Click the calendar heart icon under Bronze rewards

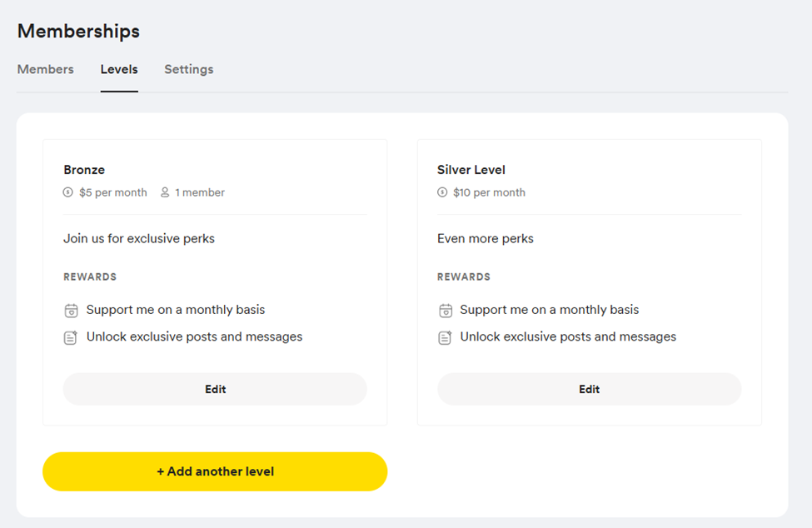click(71, 311)
